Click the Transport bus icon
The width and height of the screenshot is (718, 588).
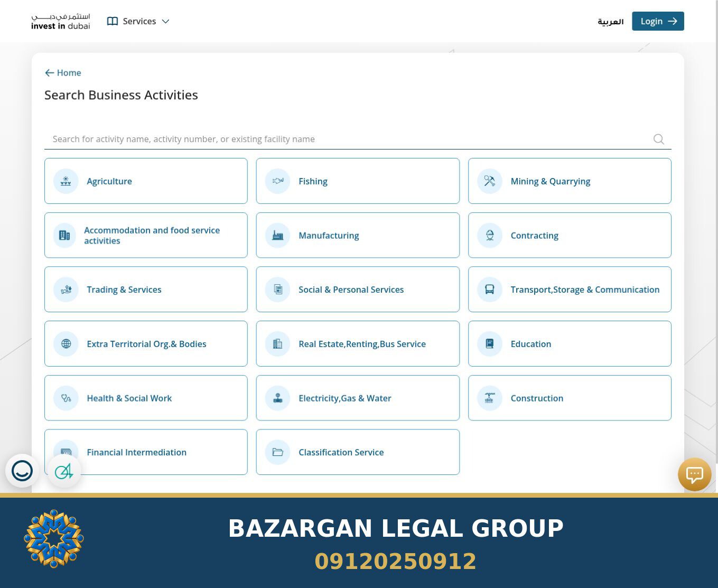[x=490, y=290]
